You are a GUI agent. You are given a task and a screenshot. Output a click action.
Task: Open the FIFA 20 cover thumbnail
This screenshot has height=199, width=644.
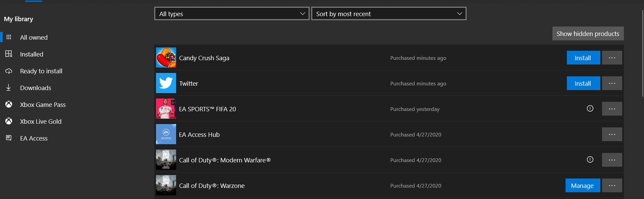point(166,109)
